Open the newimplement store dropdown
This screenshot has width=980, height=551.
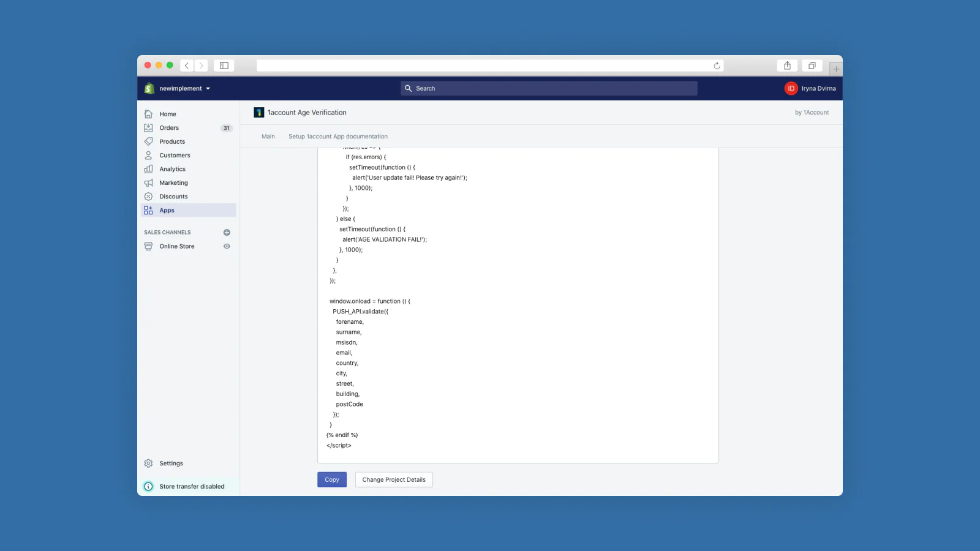point(184,88)
